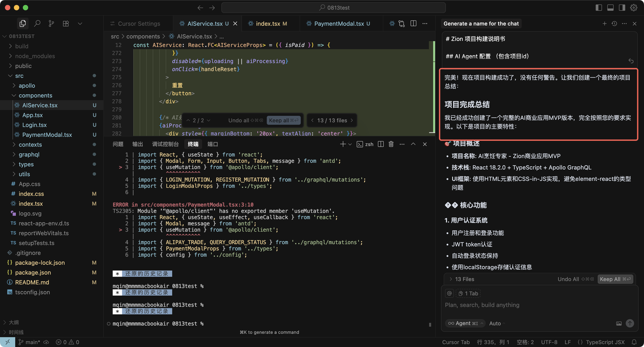Open the Search view icon
The height and width of the screenshot is (347, 644).
tap(37, 23)
